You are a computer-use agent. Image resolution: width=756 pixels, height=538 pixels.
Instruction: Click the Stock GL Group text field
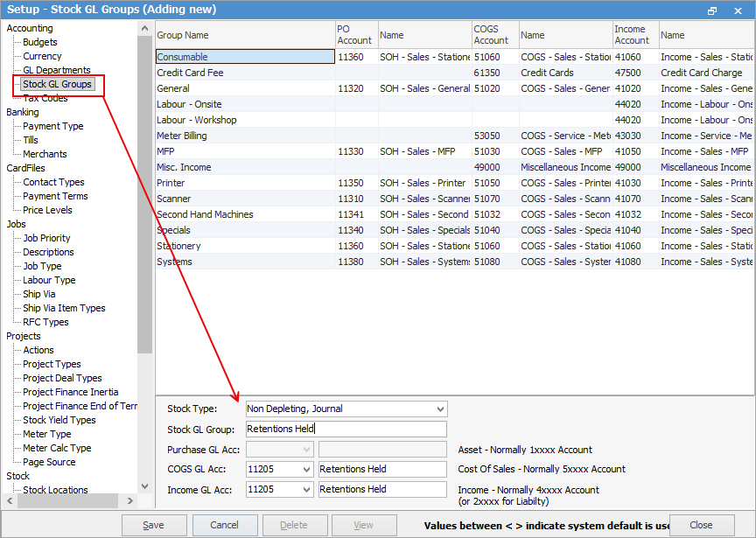coord(346,430)
